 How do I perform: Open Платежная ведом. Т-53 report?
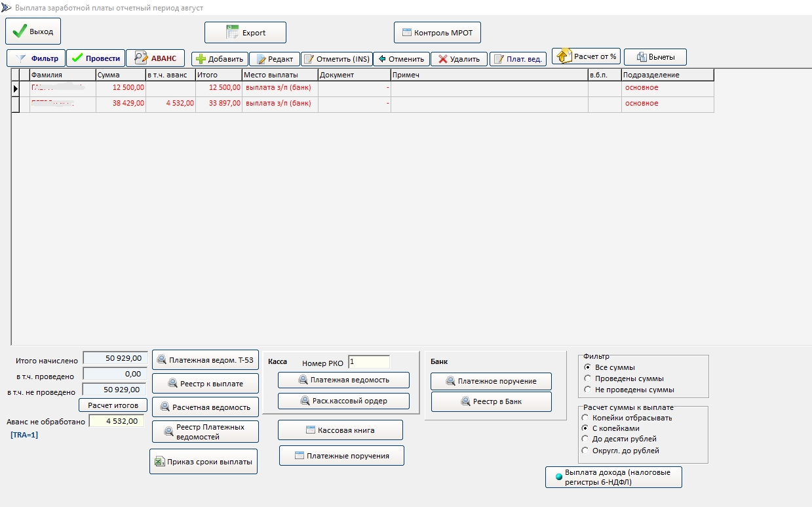click(x=205, y=359)
